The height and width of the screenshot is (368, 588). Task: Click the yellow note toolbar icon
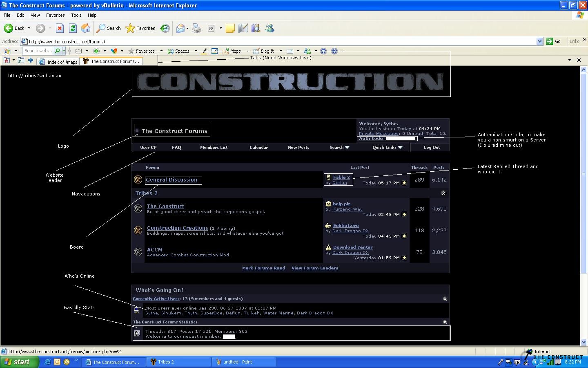point(230,28)
